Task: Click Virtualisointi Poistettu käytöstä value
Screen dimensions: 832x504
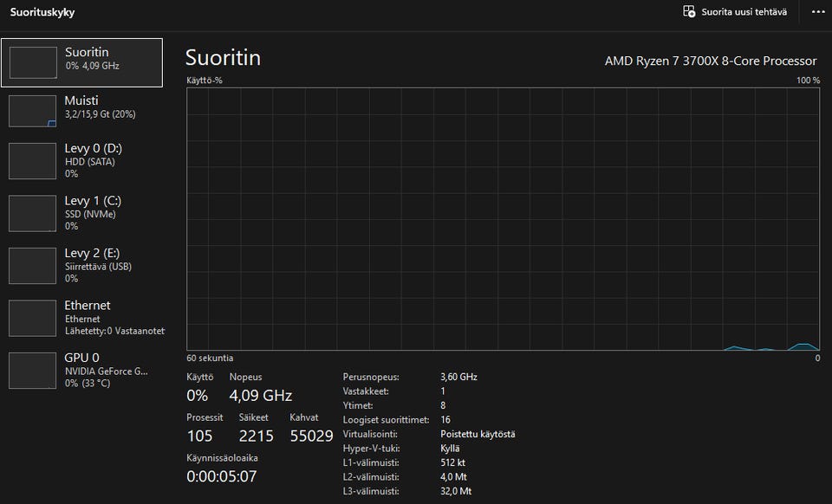Action: (478, 434)
